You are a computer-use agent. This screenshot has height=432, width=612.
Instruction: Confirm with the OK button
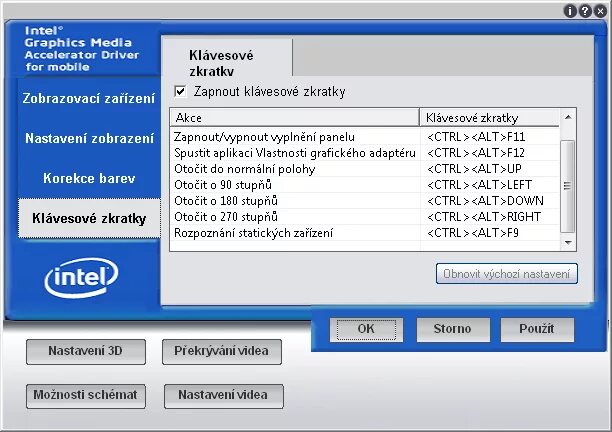[366, 329]
